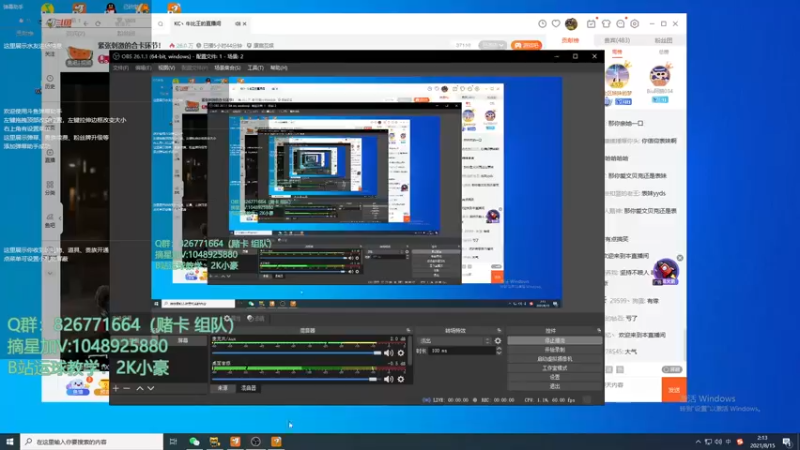Click the user avatar in Douyu header

click(571, 23)
